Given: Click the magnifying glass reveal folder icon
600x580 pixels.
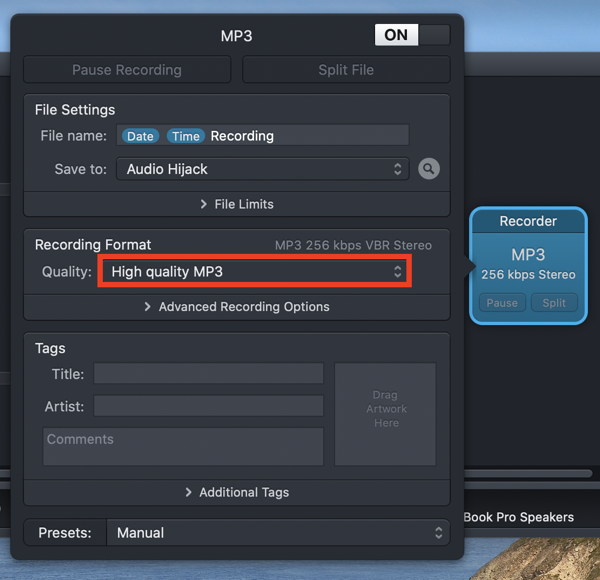Looking at the screenshot, I should pyautogui.click(x=429, y=169).
